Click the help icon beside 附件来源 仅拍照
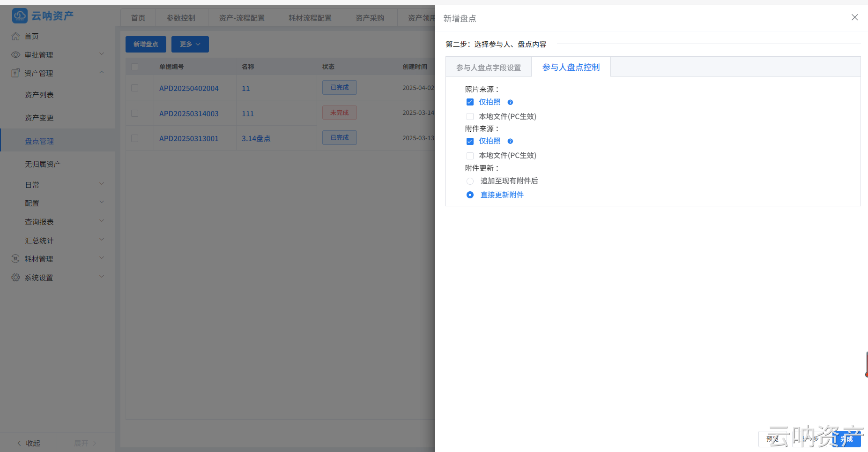This screenshot has width=868, height=452. tap(510, 141)
